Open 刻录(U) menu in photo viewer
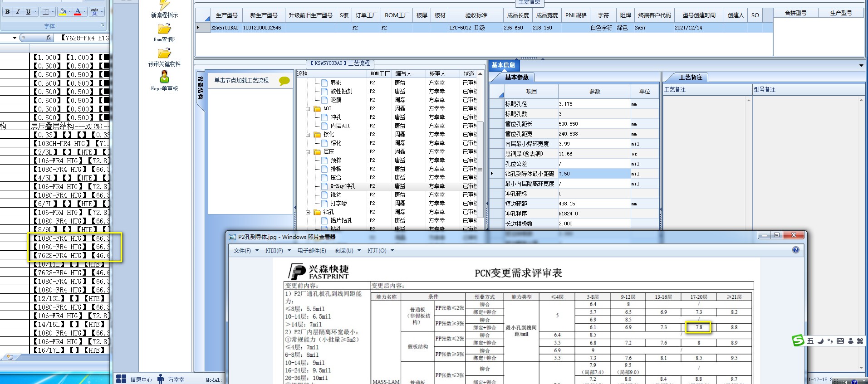The height and width of the screenshot is (384, 868). tap(348, 251)
